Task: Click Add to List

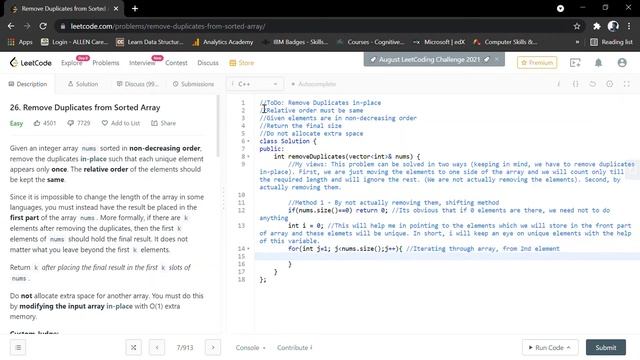Action: pos(120,123)
